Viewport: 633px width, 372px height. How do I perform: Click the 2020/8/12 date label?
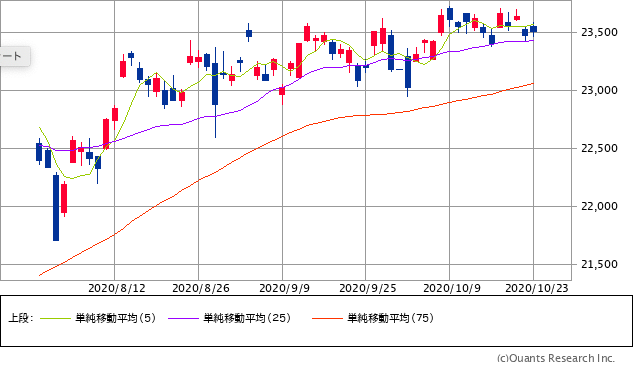point(117,288)
